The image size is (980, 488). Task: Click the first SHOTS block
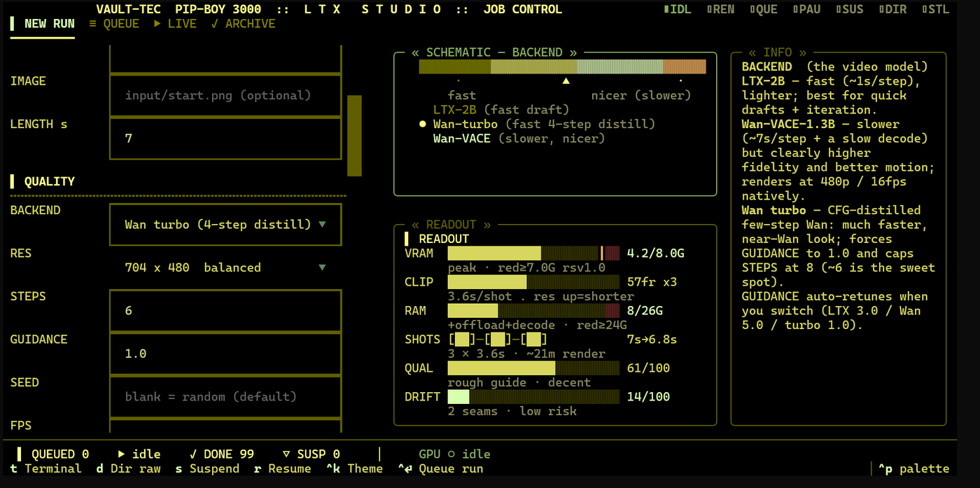[462, 340]
